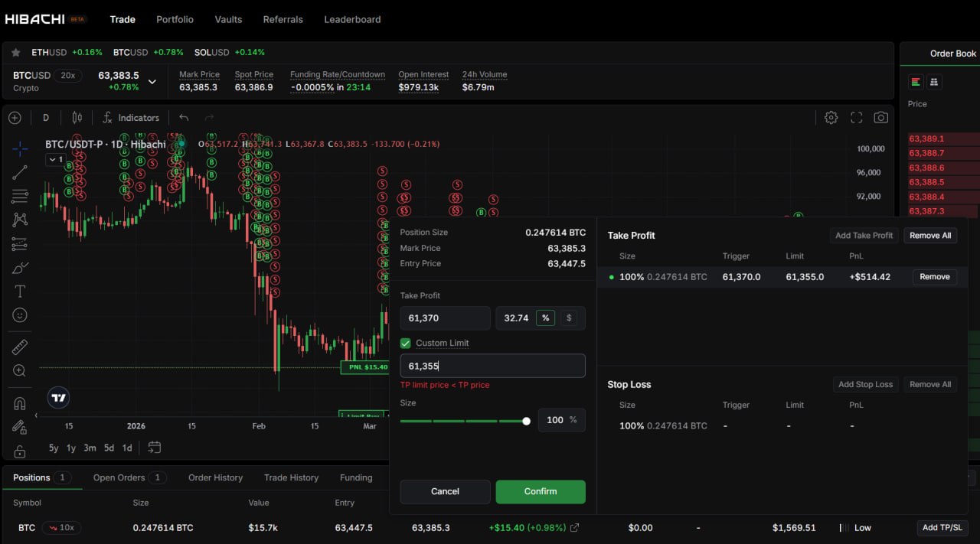Activate the chart zoom-in tool
980x544 pixels.
coord(20,371)
